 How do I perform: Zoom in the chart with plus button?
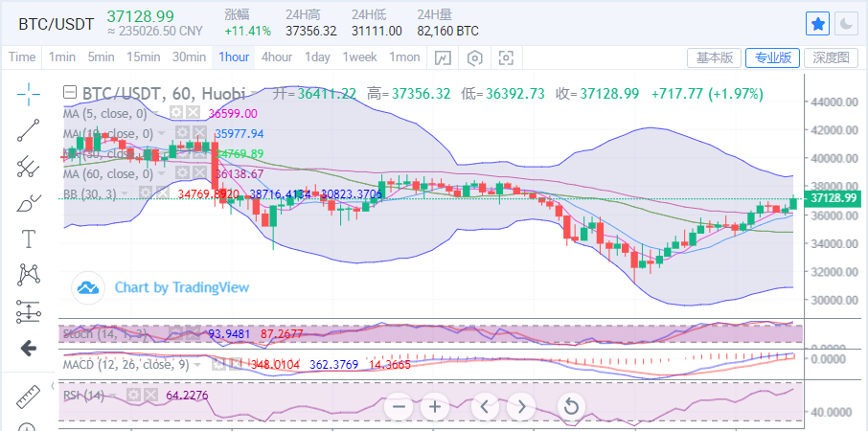pos(435,407)
